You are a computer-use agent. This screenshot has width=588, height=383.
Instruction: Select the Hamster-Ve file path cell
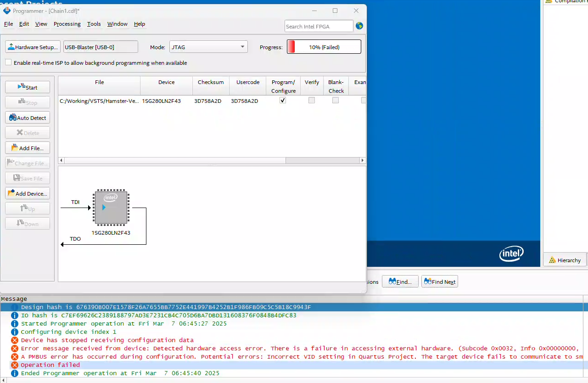coord(99,101)
